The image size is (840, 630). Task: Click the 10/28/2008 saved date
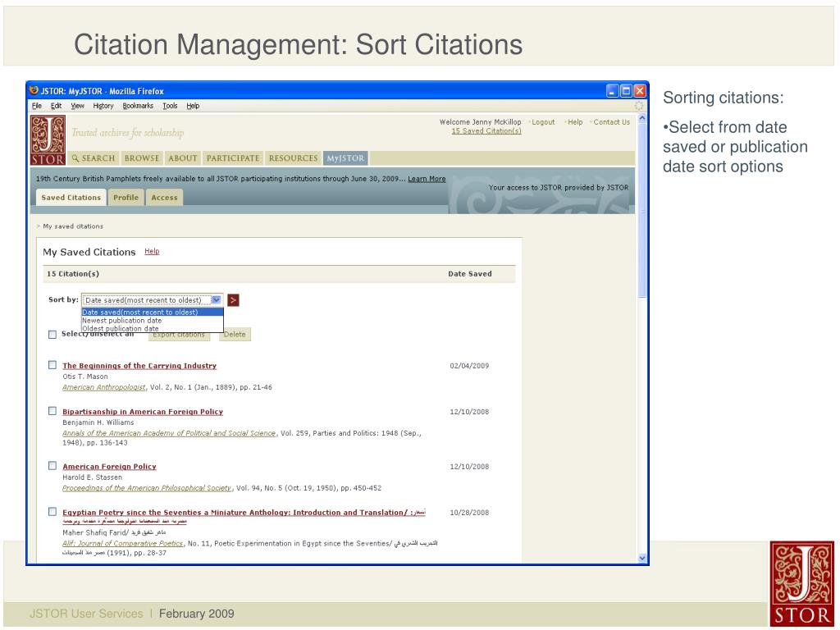coord(469,513)
